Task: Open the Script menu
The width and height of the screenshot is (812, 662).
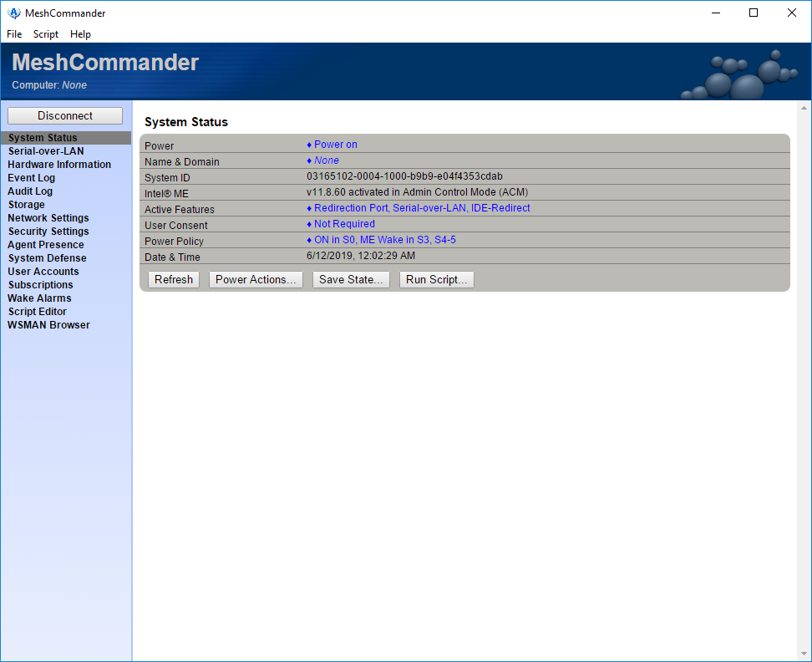Action: click(x=46, y=34)
